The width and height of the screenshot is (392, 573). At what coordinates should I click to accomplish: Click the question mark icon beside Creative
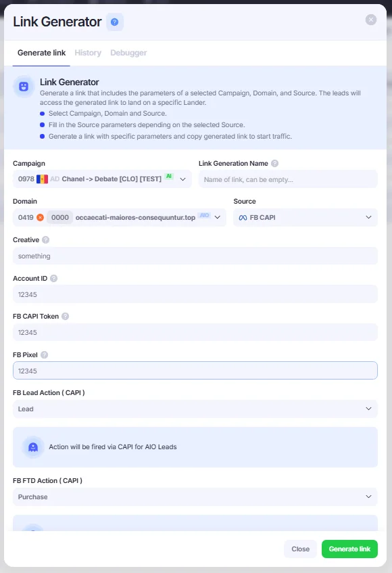point(46,239)
